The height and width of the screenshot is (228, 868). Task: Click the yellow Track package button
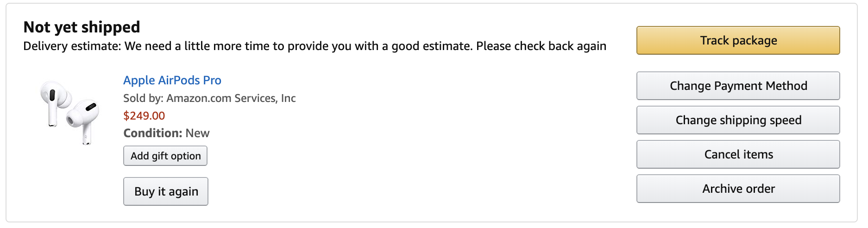coord(738,40)
